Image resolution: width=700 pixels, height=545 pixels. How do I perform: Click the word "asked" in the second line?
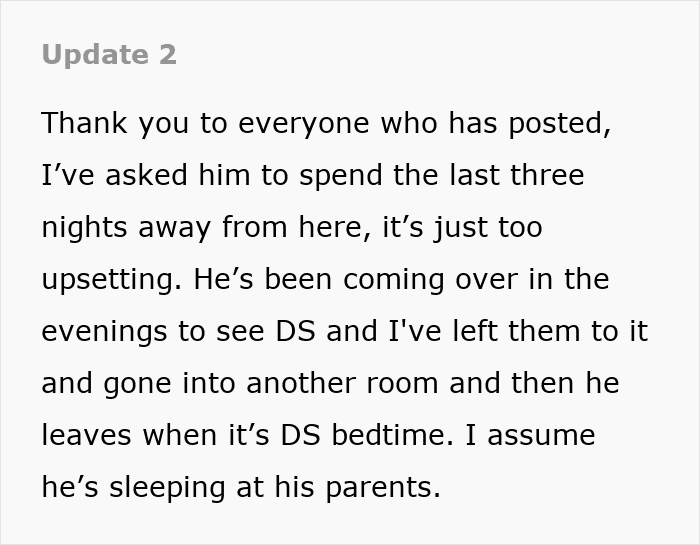point(146,175)
